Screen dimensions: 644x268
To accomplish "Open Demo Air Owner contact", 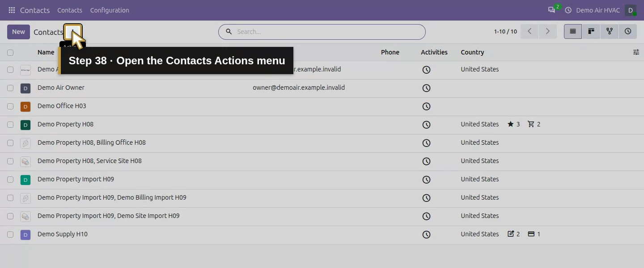I will pos(61,88).
